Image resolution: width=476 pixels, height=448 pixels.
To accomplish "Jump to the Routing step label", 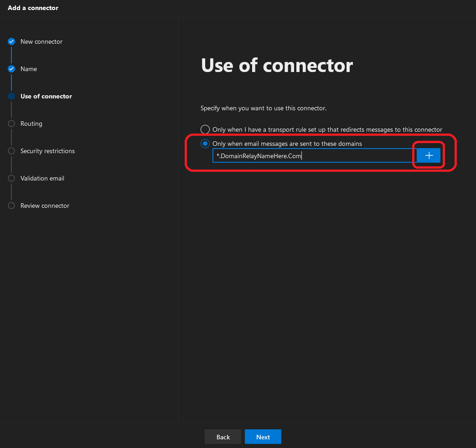I will (31, 124).
